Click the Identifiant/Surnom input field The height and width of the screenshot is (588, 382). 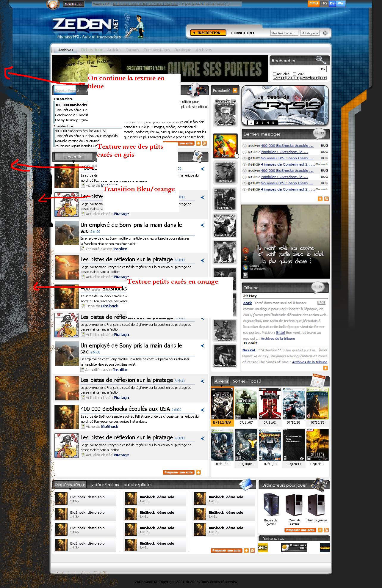click(284, 33)
